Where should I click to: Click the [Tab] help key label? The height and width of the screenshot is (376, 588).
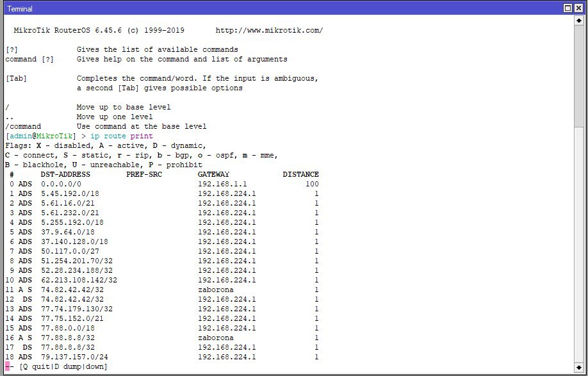point(16,78)
